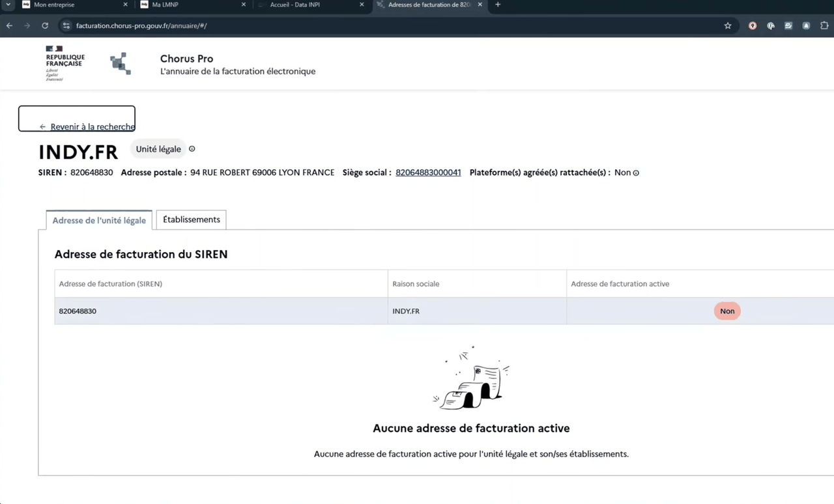Reload the page with the refresh icon
Image resolution: width=834 pixels, height=504 pixels.
[x=45, y=26]
